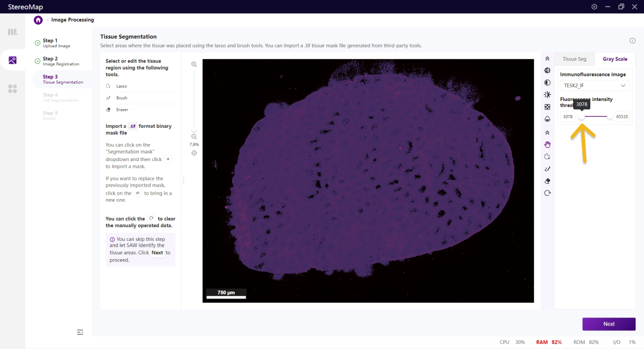Image resolution: width=644 pixels, height=349 pixels.
Task: Zoom out with the magnifier minus icon
Action: [194, 137]
